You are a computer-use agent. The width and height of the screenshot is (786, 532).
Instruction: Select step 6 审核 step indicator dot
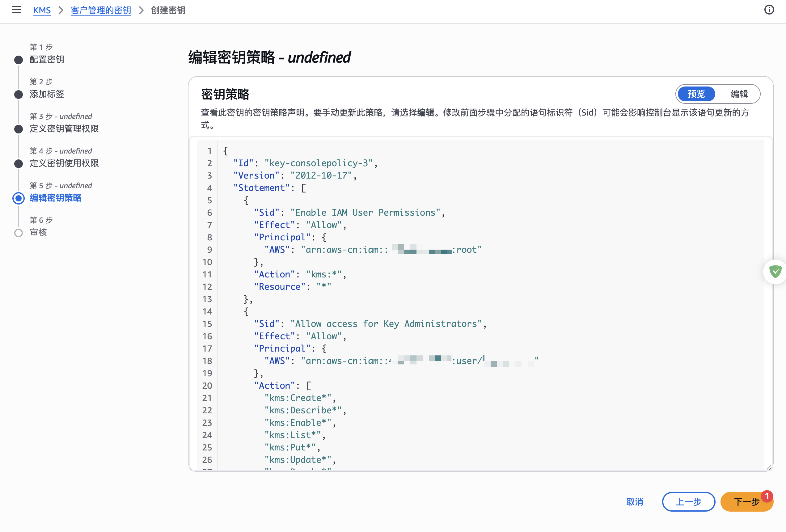(x=18, y=233)
